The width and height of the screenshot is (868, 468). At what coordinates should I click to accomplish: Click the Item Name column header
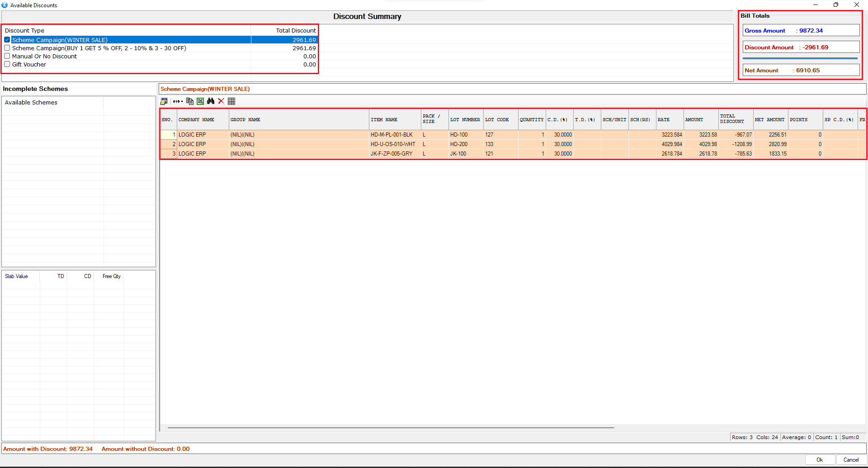point(384,120)
